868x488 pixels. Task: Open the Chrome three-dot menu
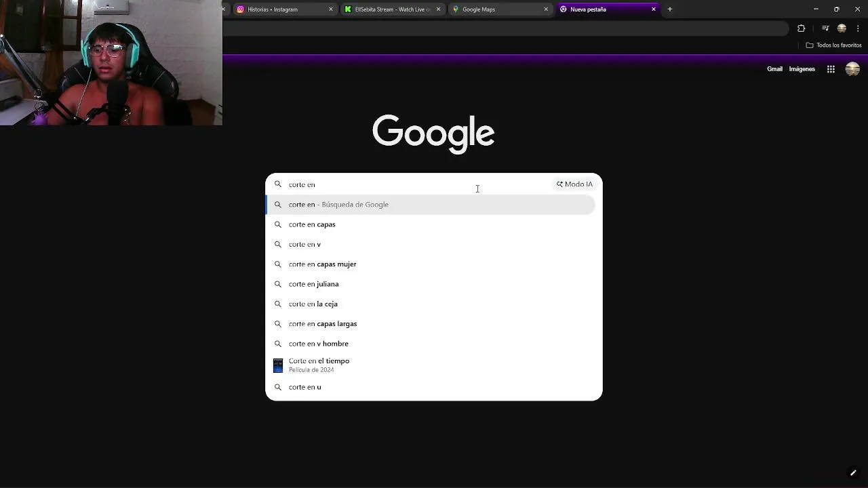tap(858, 28)
